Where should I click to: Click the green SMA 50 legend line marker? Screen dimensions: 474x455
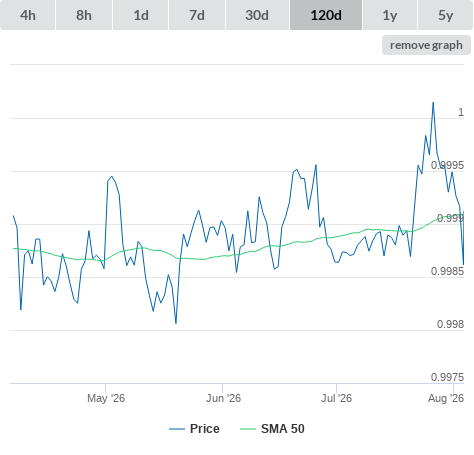click(248, 429)
